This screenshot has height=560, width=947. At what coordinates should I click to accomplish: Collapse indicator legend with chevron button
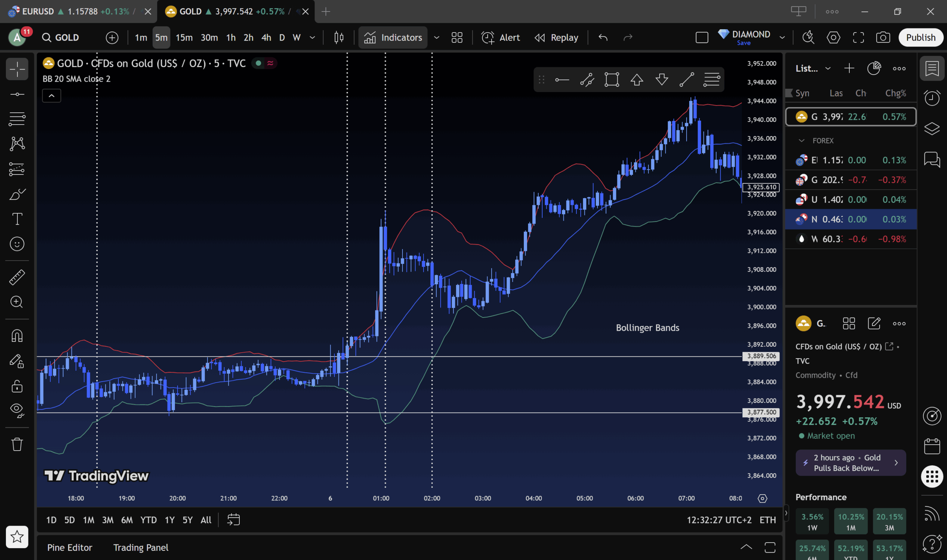(51, 96)
